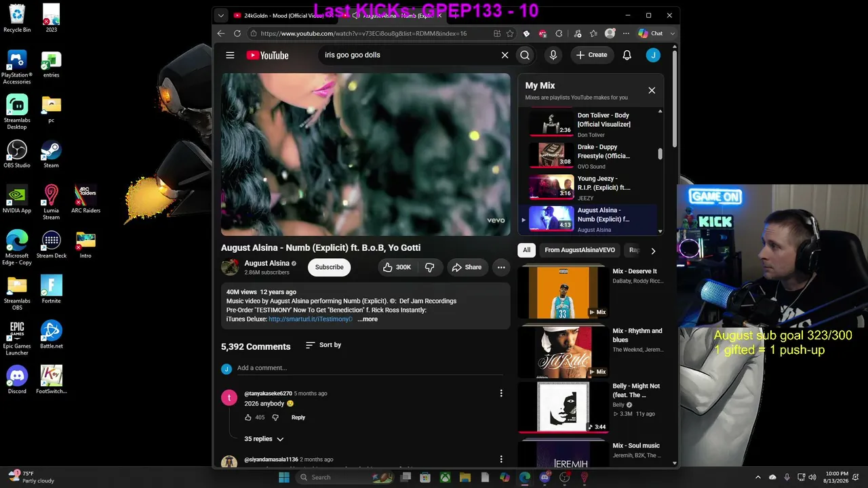Open the Copilot Chat button in Edge
This screenshot has width=868, height=488.
click(650, 33)
